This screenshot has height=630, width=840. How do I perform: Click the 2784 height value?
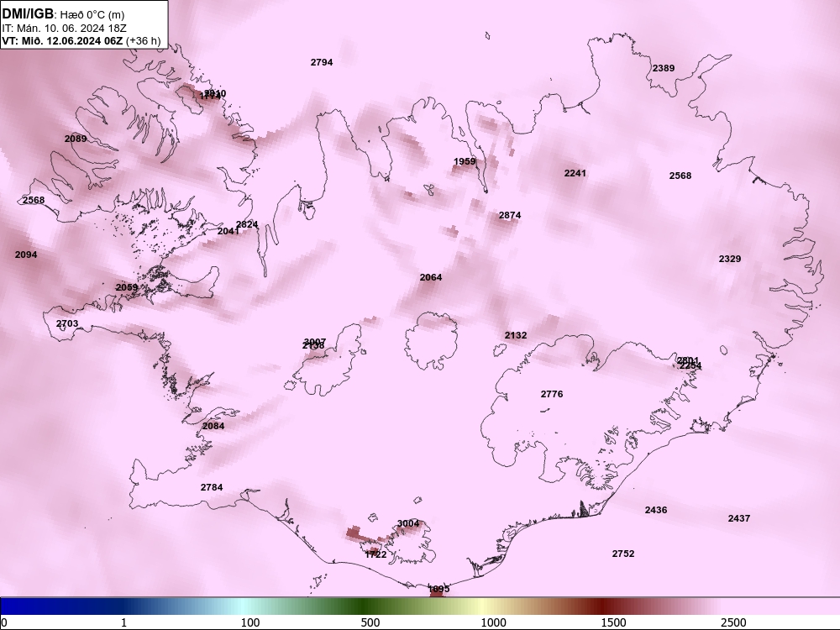coord(212,487)
